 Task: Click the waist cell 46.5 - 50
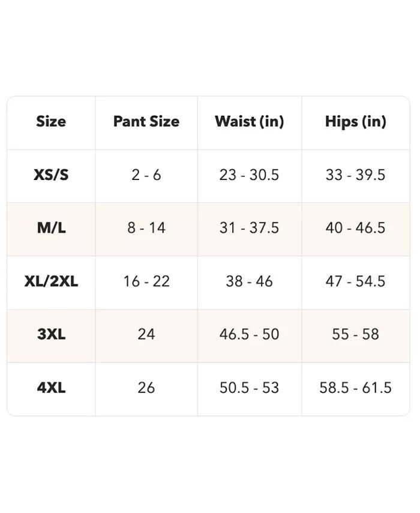pos(249,334)
